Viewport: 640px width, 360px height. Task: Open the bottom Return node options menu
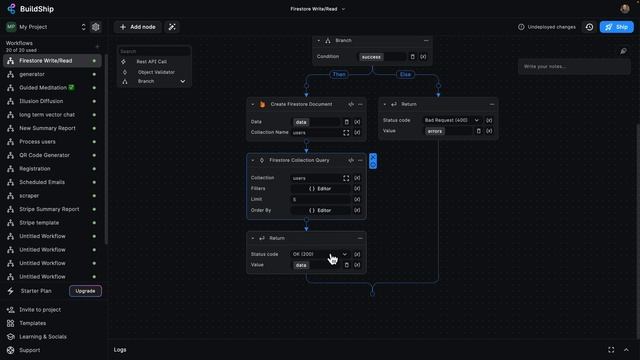[360, 238]
